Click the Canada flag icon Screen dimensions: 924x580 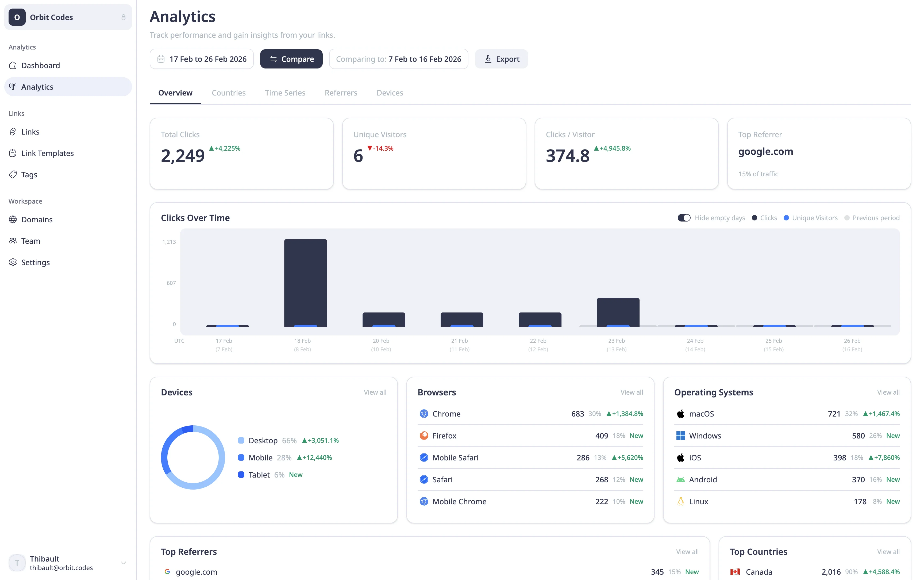[735, 571]
